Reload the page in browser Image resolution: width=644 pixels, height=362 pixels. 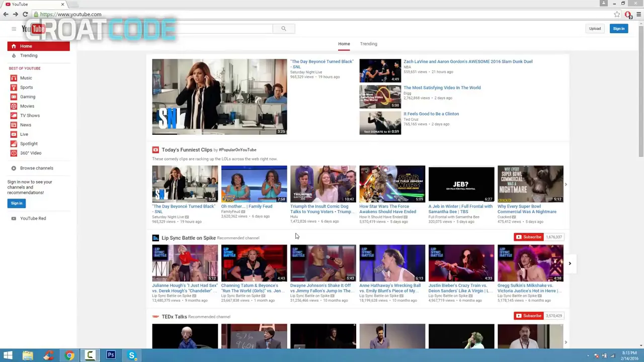click(25, 15)
